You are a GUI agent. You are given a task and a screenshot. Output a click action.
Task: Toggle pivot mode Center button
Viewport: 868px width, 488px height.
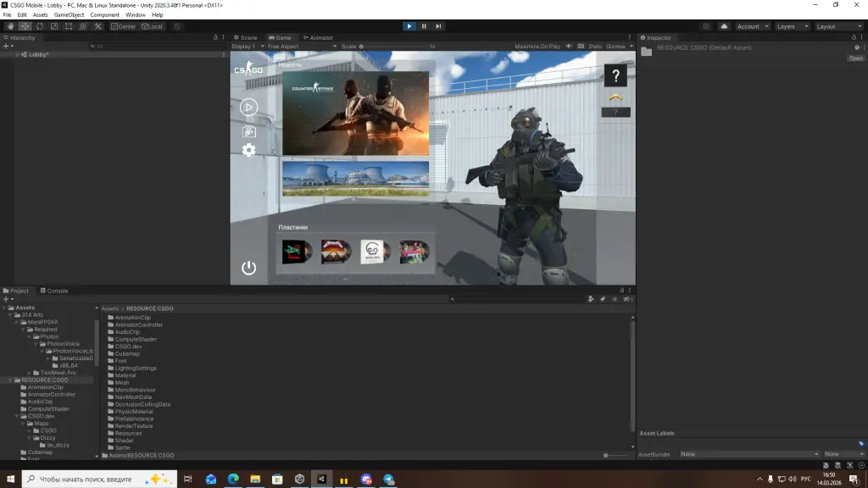click(123, 26)
